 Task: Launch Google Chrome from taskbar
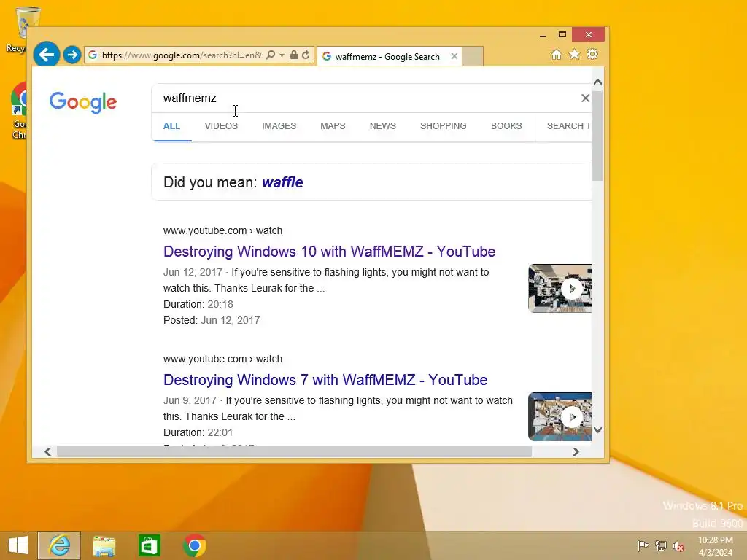tap(194, 545)
